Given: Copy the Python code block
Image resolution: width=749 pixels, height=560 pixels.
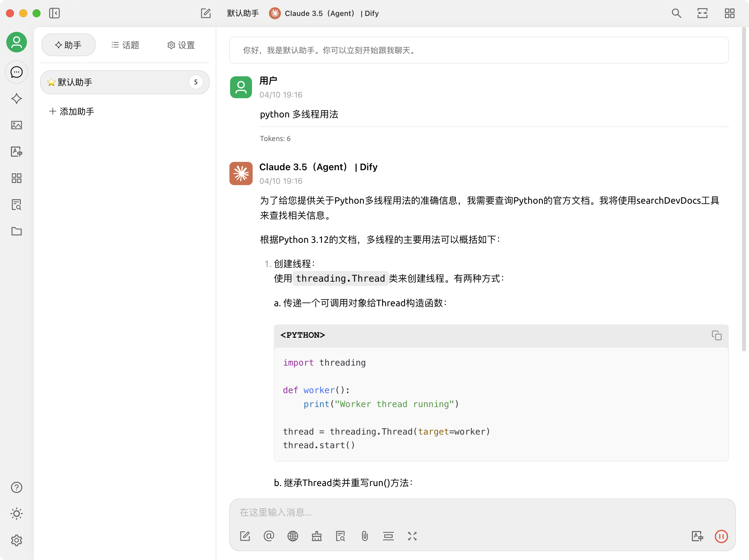Looking at the screenshot, I should click(x=716, y=335).
